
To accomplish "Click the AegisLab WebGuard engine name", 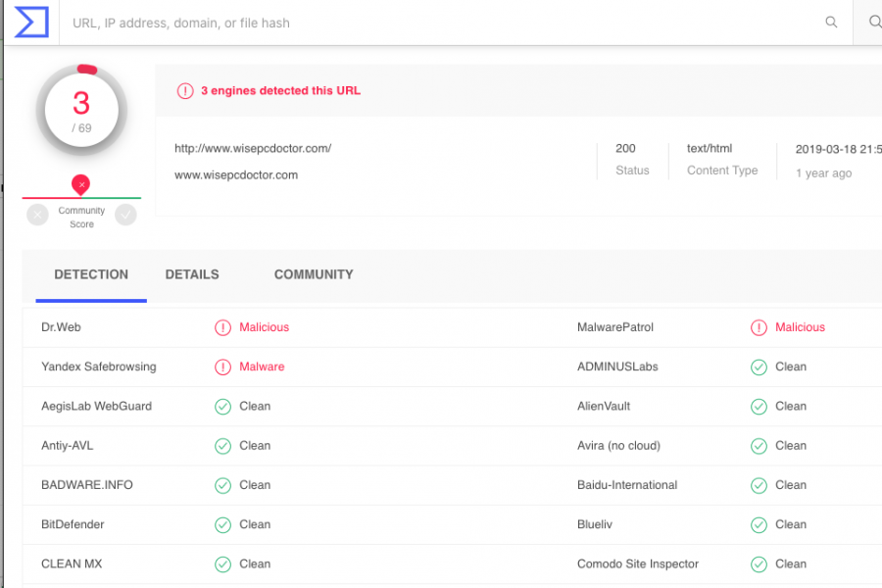I will pyautogui.click(x=96, y=407).
